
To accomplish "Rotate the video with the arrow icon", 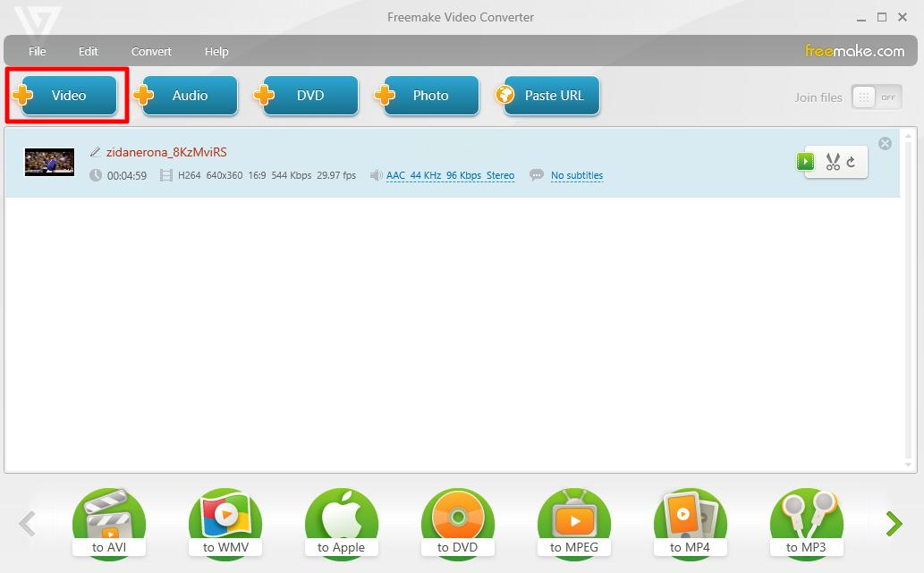I will coord(851,162).
